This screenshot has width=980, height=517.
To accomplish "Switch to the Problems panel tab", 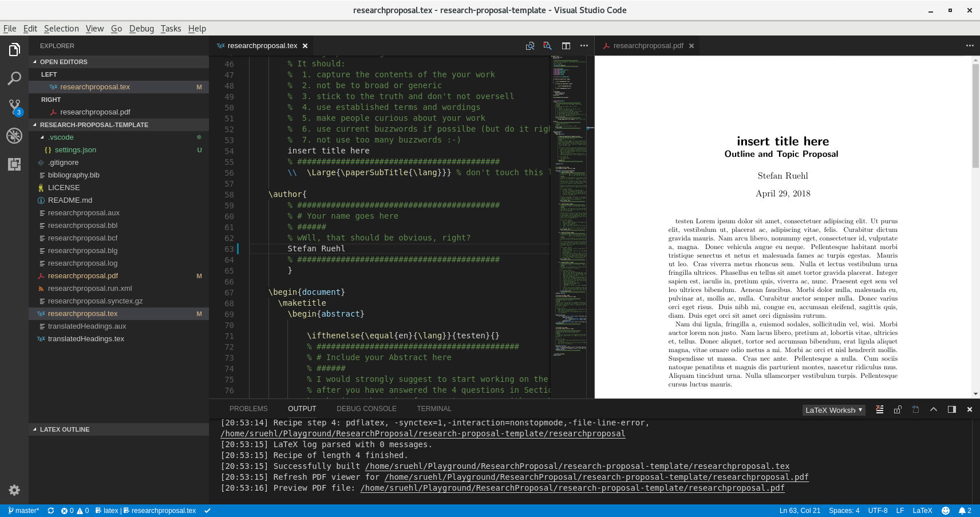I will (248, 409).
